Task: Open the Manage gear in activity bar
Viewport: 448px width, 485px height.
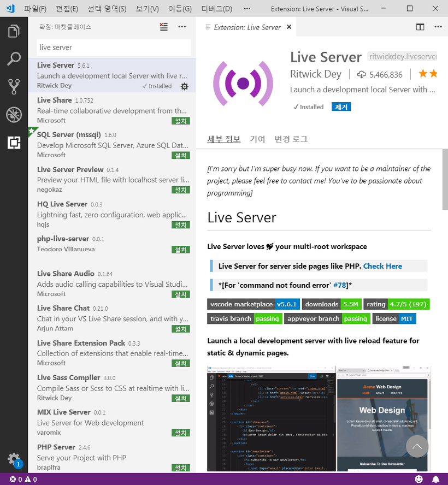Action: coord(14,460)
